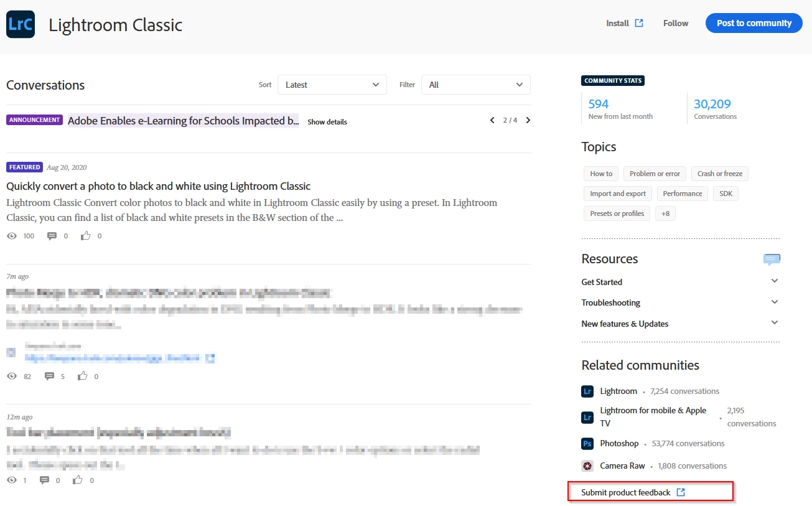Click the Photoshop Ps community icon
This screenshot has width=812, height=506.
coord(587,444)
